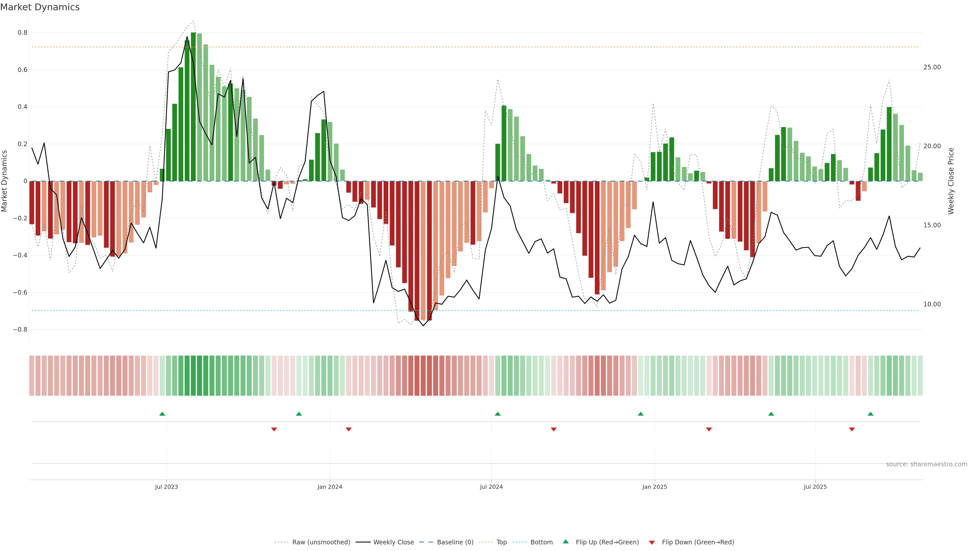Click the first green flip-up triangle near Jul 2023
This screenshot has height=551, width=980.
coord(162,414)
